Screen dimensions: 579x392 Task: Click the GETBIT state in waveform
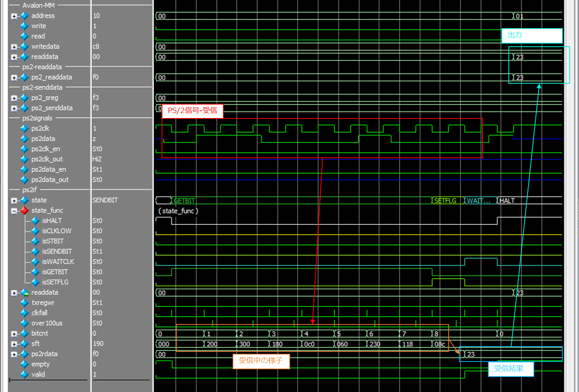[184, 201]
